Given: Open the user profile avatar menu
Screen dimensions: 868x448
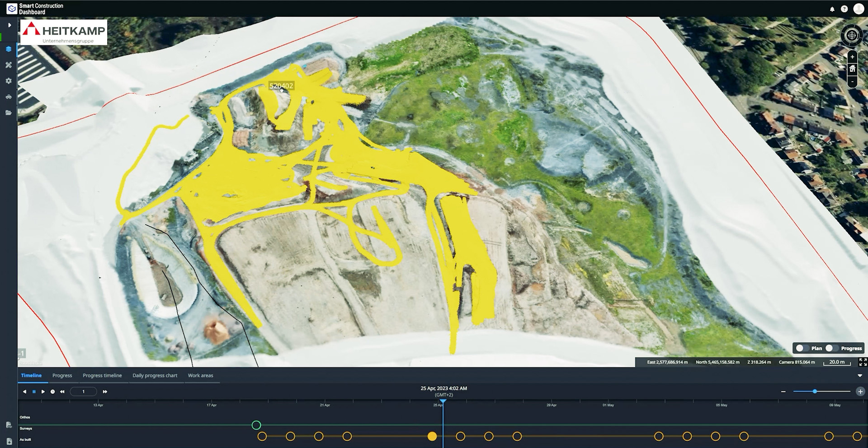Looking at the screenshot, I should pos(858,9).
